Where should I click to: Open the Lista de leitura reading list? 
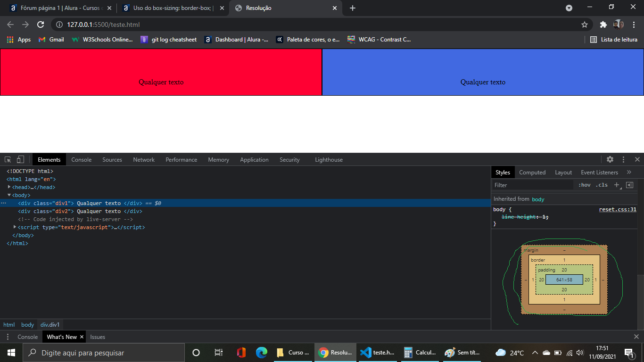(614, 40)
